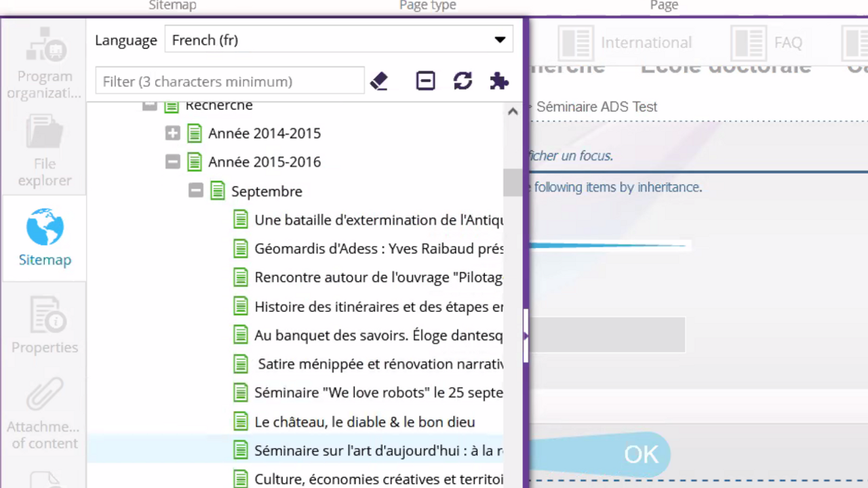Click the eraser icon to clear filter
This screenshot has width=868, height=488.
click(x=379, y=81)
